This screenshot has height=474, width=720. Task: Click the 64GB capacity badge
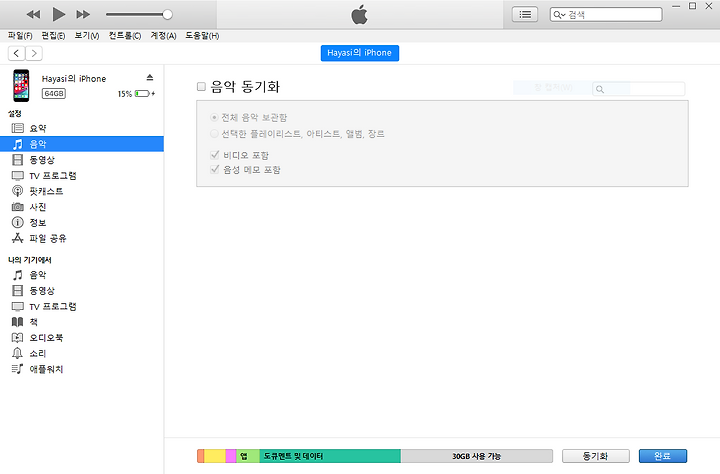tap(54, 94)
